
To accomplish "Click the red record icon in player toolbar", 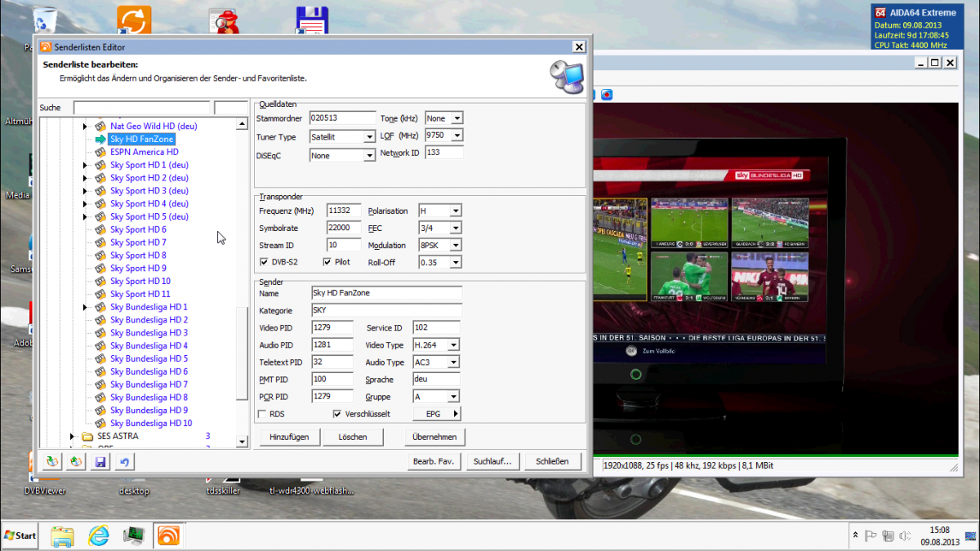I will (607, 95).
